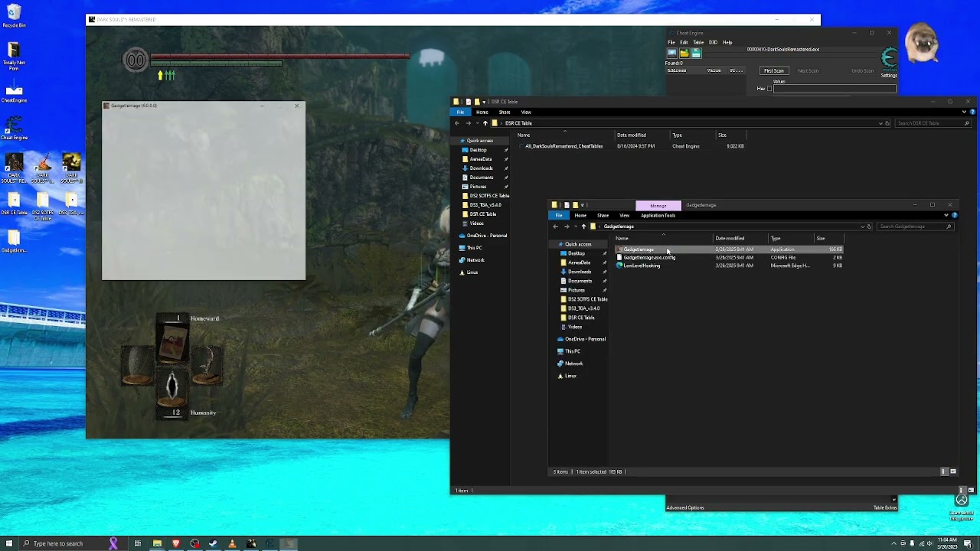The image size is (980, 551).
Task: Select the DARK SOULS REMASTERED desktop shortcut
Action: [x=14, y=168]
